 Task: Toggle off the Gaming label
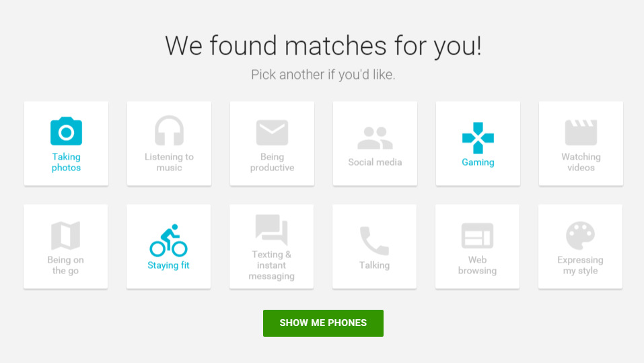[x=478, y=162]
